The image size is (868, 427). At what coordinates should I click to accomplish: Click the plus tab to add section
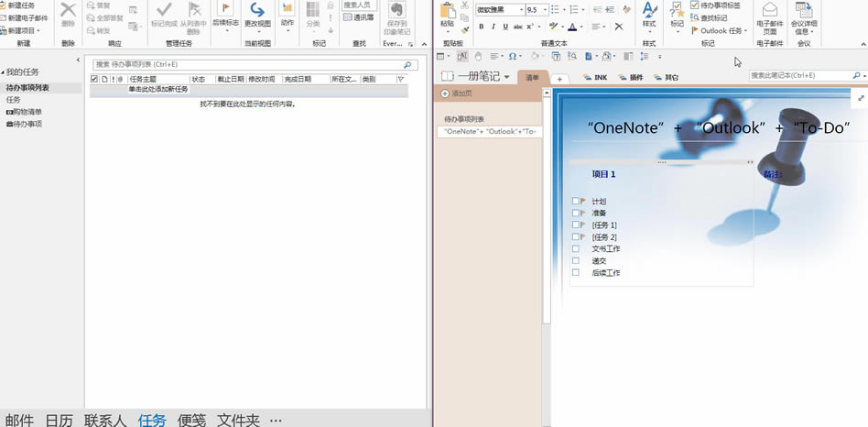(559, 79)
